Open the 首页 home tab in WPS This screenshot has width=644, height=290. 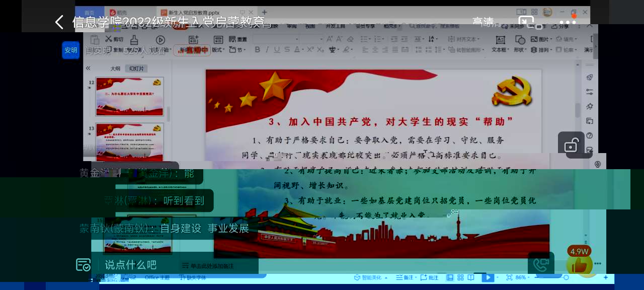[89, 13]
